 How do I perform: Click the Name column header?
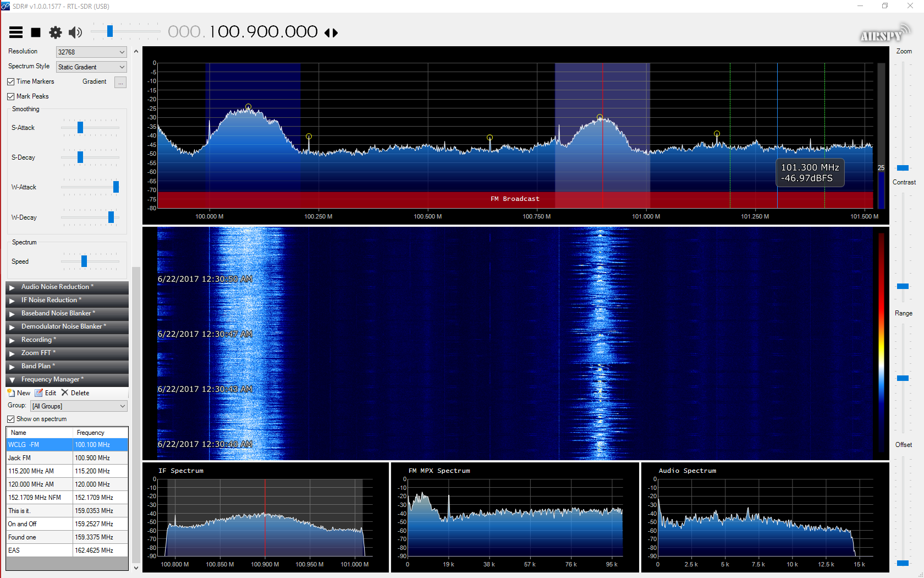point(40,433)
